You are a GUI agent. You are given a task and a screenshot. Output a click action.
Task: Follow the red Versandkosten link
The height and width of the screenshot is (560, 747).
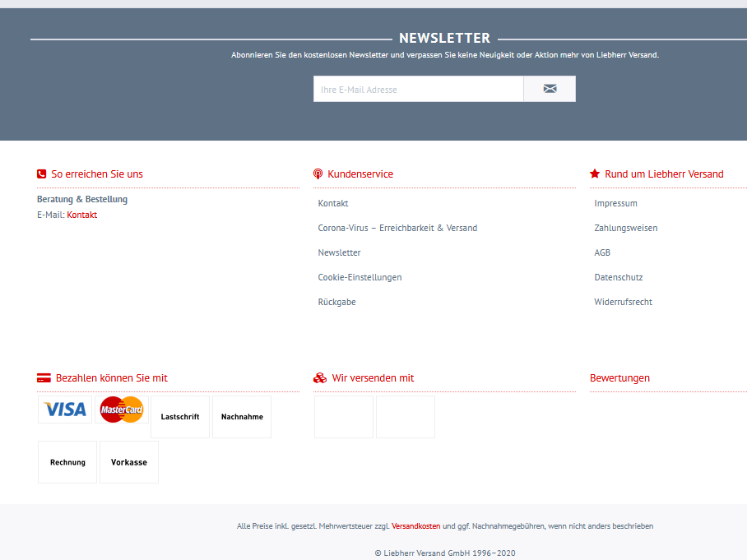point(416,526)
